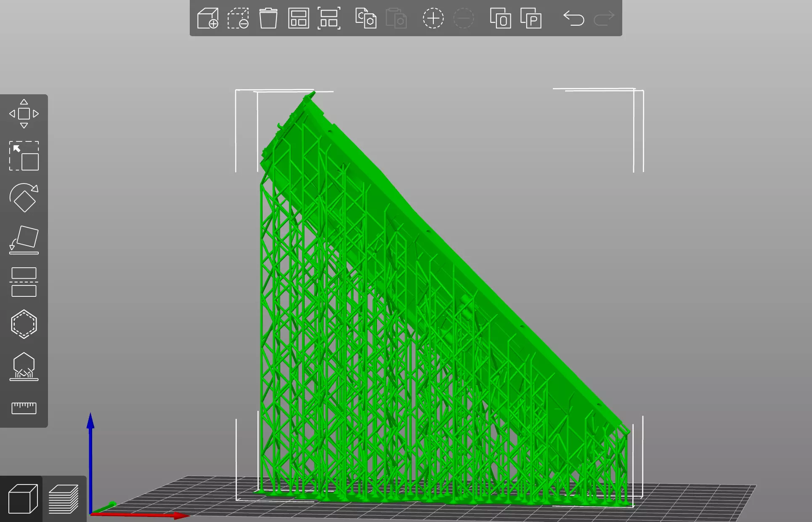This screenshot has width=812, height=522.
Task: Click the Undo arrow
Action: (x=573, y=19)
